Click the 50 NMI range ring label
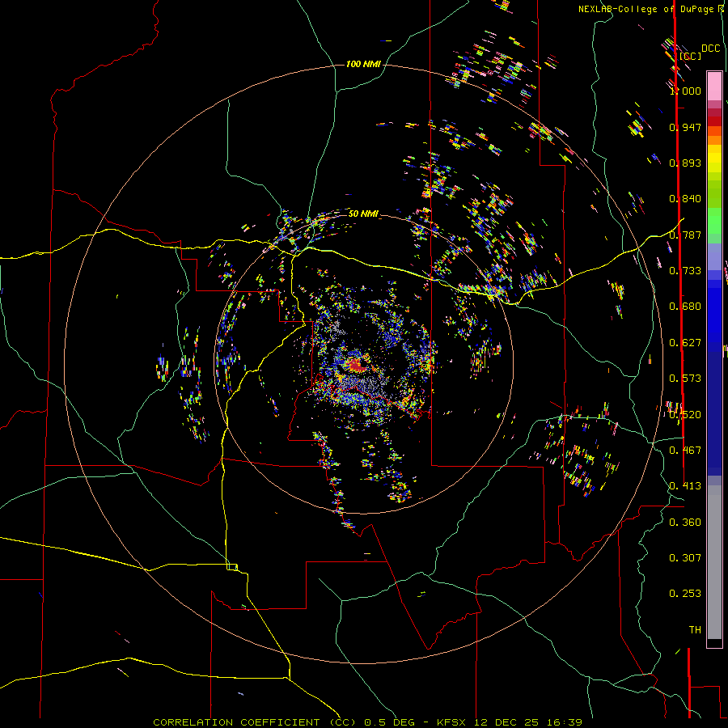Screen dimensions: 728x728 pyautogui.click(x=363, y=214)
